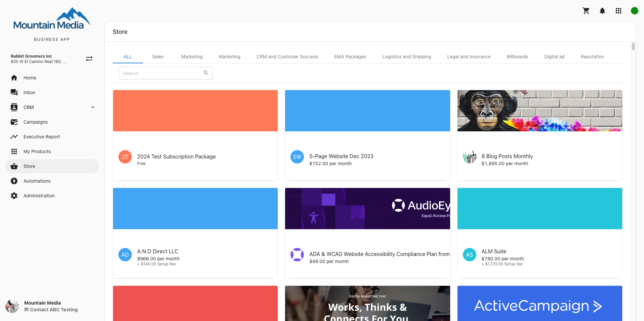Open Automations from the sidebar
The width and height of the screenshot is (644, 321).
pos(37,181)
